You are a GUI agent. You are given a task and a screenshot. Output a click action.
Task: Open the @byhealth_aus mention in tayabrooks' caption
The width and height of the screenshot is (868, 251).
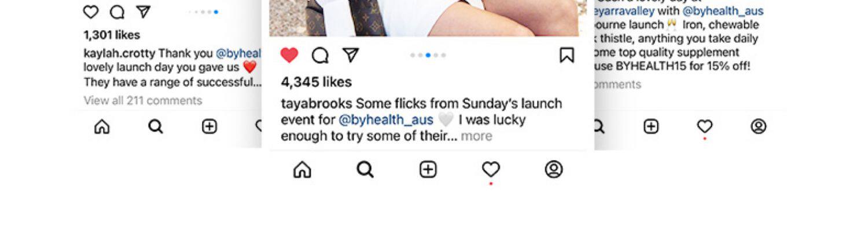pyautogui.click(x=385, y=120)
